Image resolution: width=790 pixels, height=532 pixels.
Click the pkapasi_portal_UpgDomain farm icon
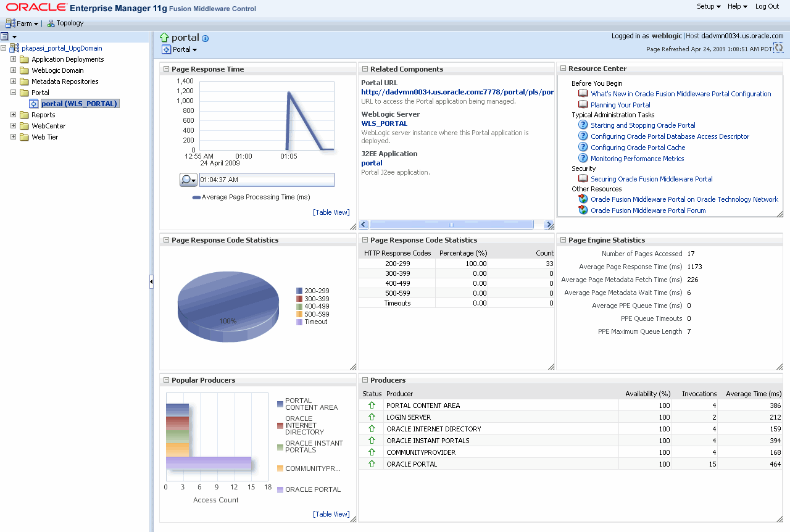click(x=14, y=48)
